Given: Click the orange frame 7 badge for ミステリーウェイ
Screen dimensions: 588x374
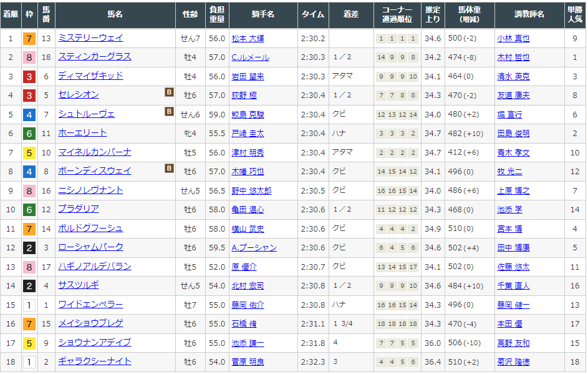Looking at the screenshot, I should [x=29, y=39].
